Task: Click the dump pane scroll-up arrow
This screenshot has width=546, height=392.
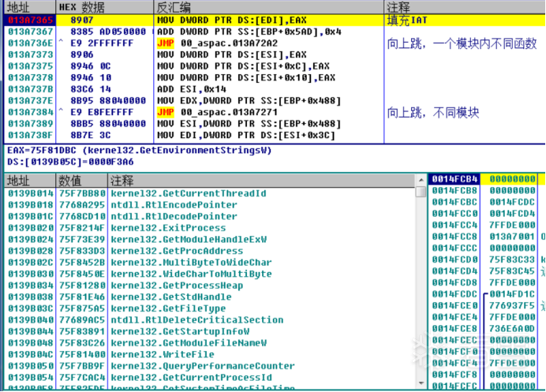Action: 421,180
